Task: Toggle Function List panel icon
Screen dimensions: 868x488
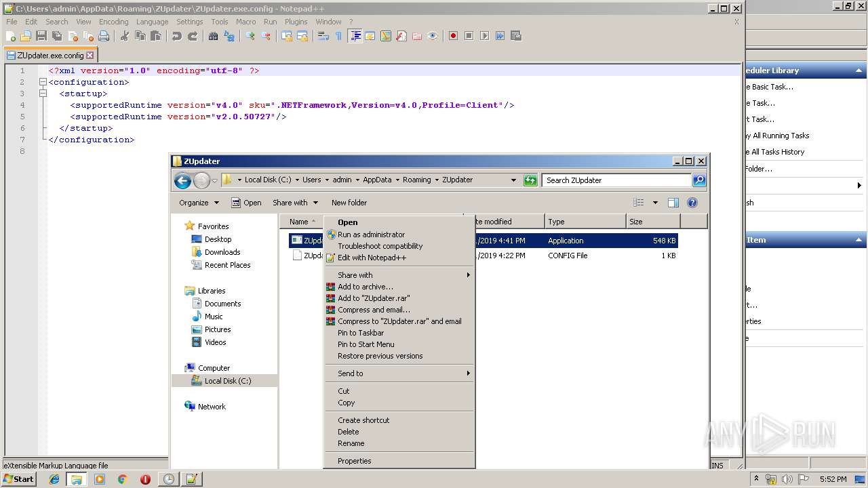Action: pos(401,36)
